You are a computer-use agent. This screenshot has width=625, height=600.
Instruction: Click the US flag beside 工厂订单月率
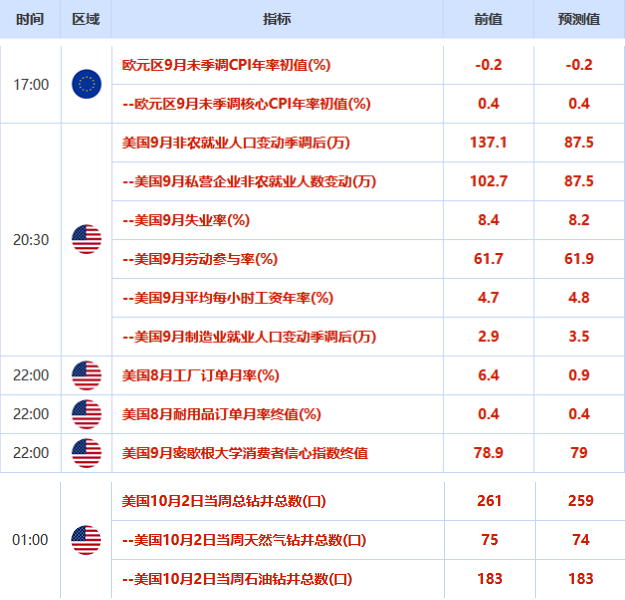click(x=86, y=375)
